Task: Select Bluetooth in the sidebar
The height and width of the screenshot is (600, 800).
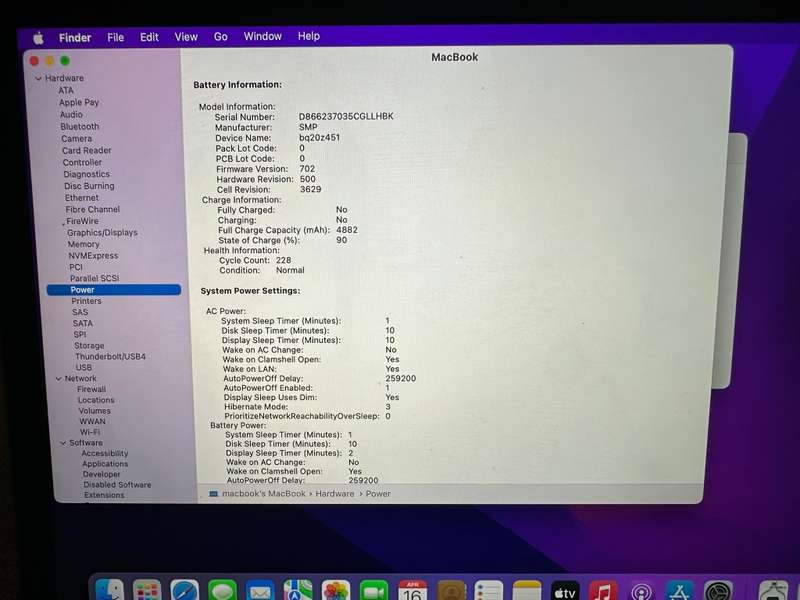Action: (80, 127)
